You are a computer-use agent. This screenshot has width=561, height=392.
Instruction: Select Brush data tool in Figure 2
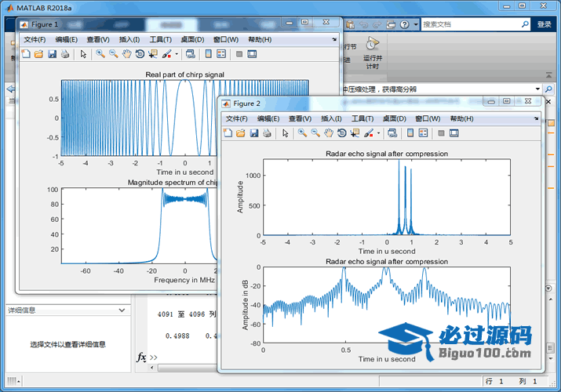pos(369,133)
